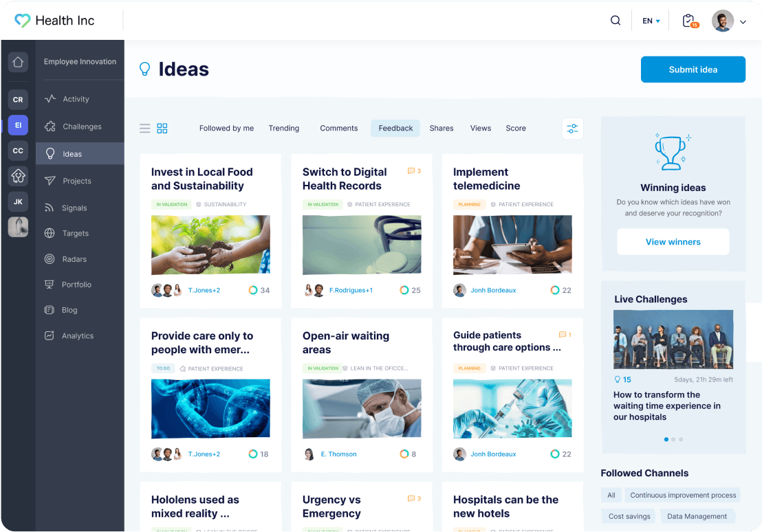
Task: Select the Feedback sort tab
Action: click(395, 129)
